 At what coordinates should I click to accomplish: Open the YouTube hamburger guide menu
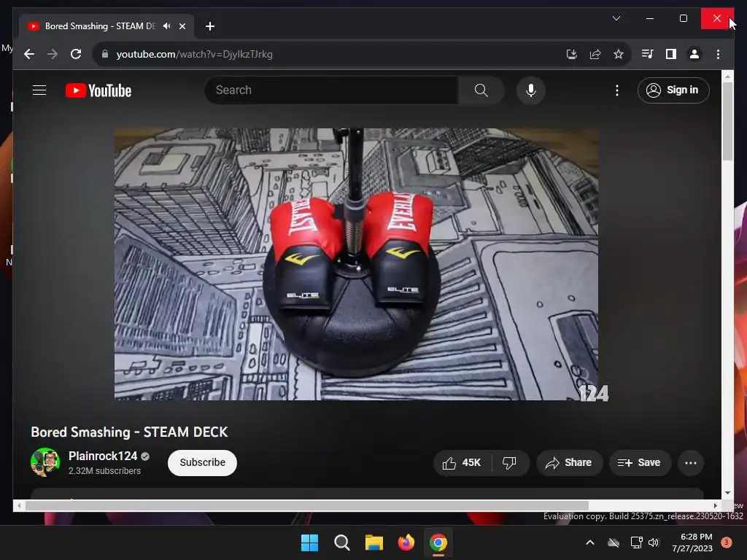coord(39,90)
